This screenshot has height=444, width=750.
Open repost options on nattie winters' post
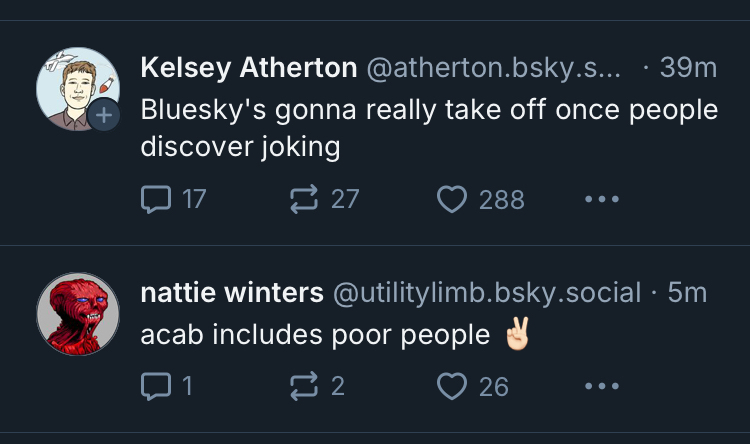(301, 385)
